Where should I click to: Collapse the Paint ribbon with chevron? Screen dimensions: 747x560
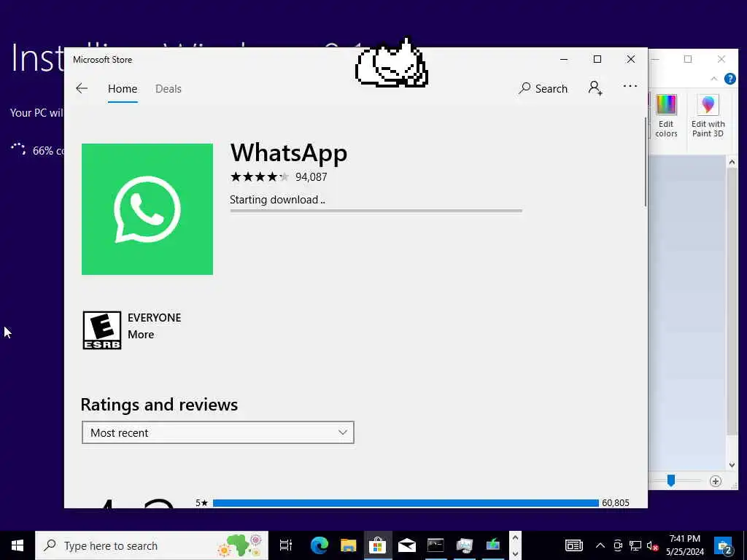coord(713,79)
